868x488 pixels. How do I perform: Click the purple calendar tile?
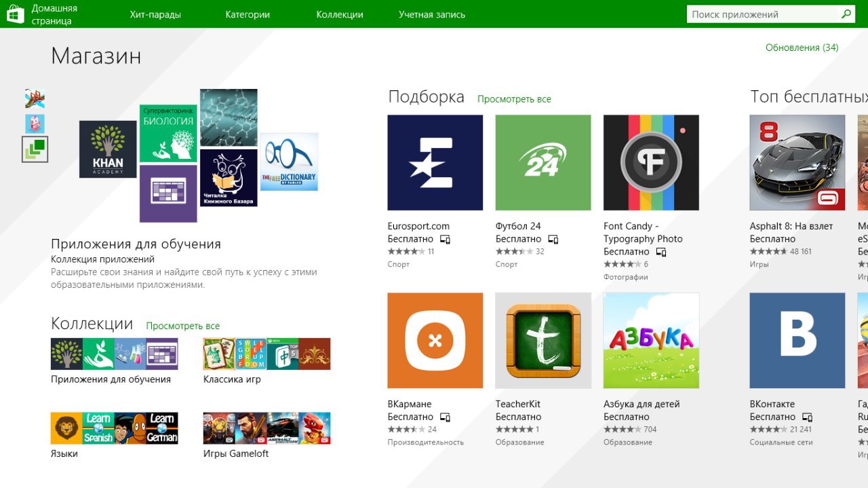[x=168, y=193]
